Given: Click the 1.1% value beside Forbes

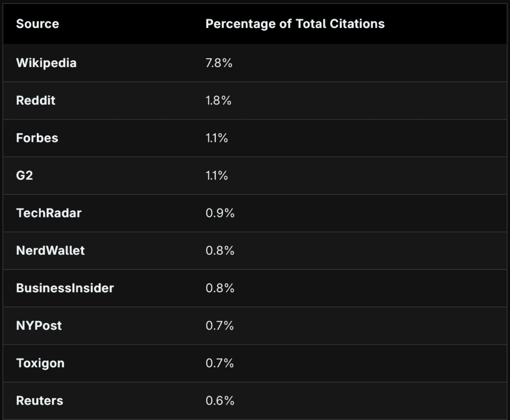Looking at the screenshot, I should tap(217, 138).
